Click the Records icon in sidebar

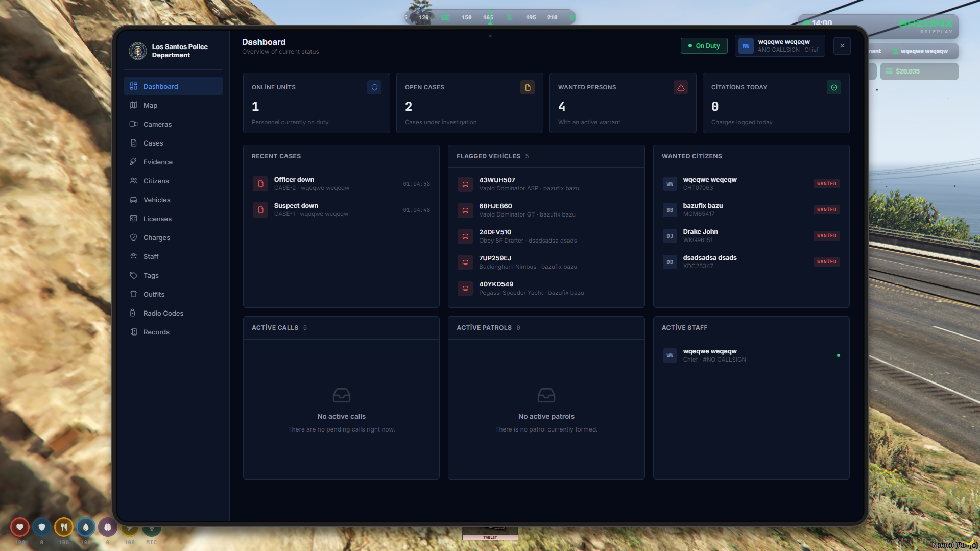click(133, 332)
